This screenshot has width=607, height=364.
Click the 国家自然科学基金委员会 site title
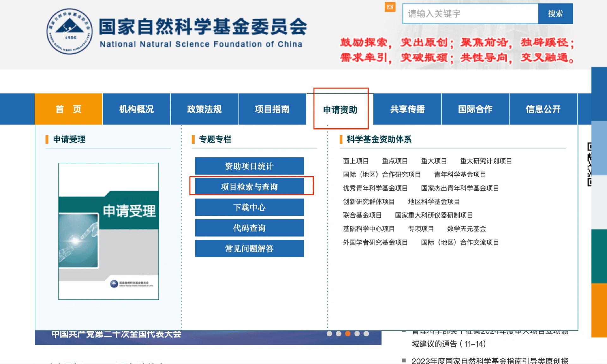tap(203, 27)
